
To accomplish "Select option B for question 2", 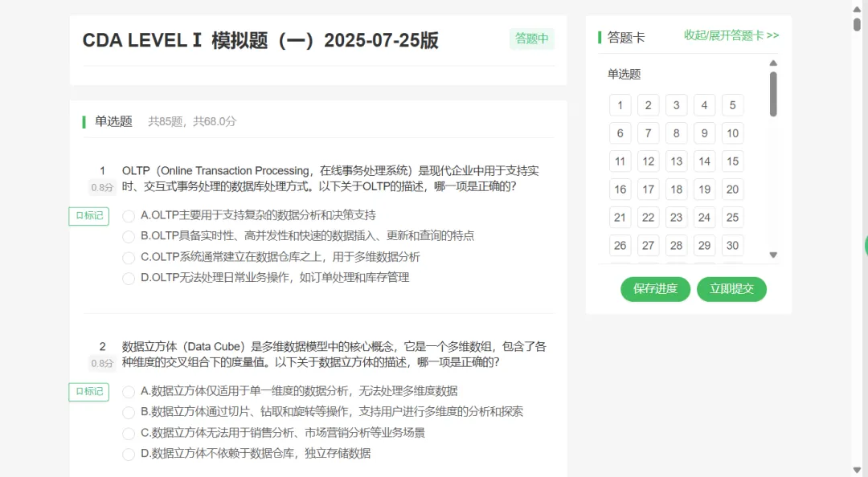I will [x=129, y=413].
